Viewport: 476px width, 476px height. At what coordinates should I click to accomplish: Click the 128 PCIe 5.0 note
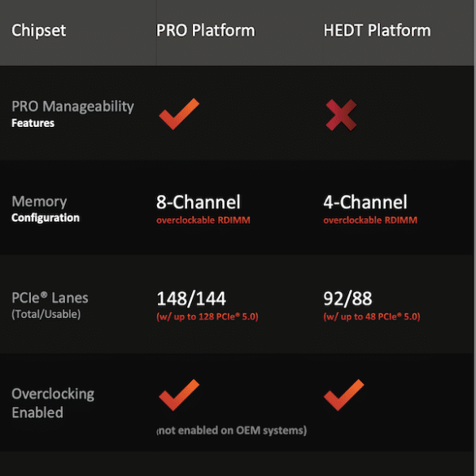[x=207, y=317]
